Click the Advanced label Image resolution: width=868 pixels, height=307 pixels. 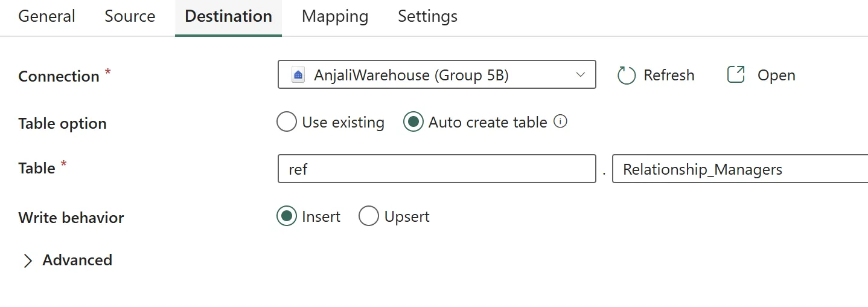(77, 260)
